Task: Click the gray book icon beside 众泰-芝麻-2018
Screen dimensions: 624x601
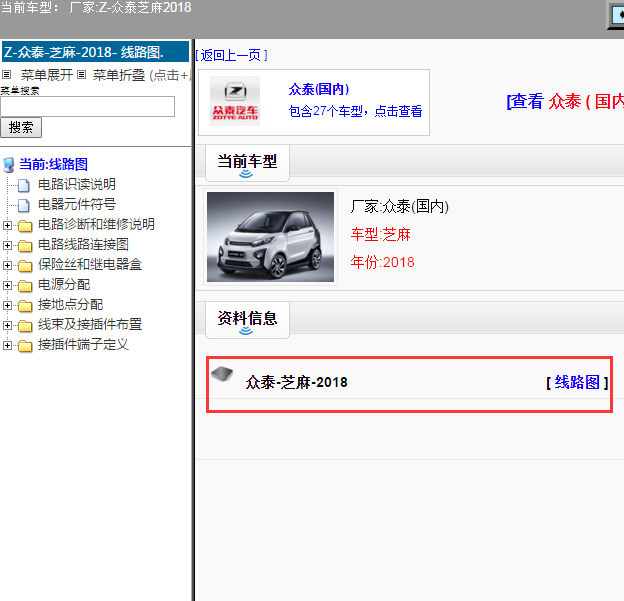Action: pyautogui.click(x=222, y=374)
